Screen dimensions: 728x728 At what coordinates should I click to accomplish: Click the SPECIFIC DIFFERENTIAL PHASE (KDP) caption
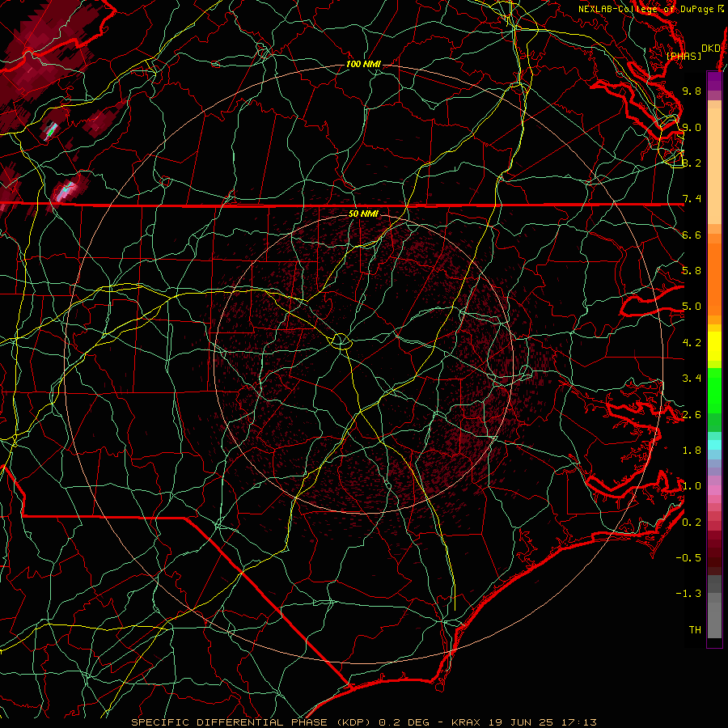252,722
